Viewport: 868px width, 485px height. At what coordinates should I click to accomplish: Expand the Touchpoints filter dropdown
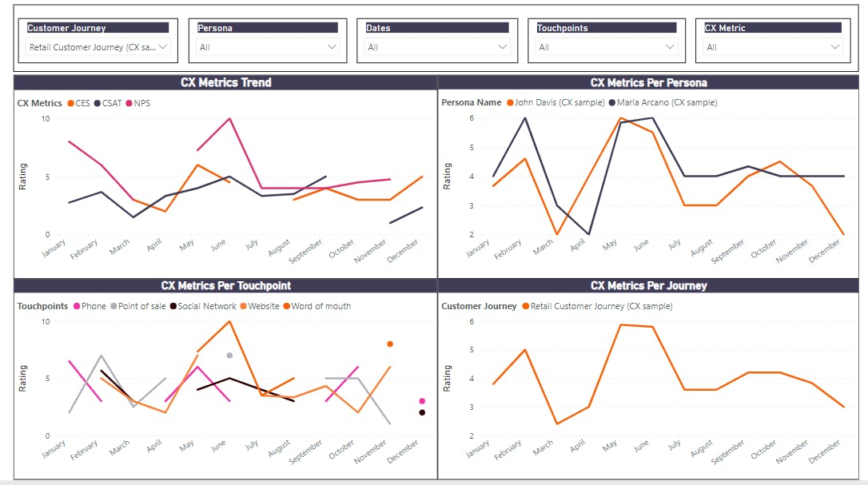(607, 47)
